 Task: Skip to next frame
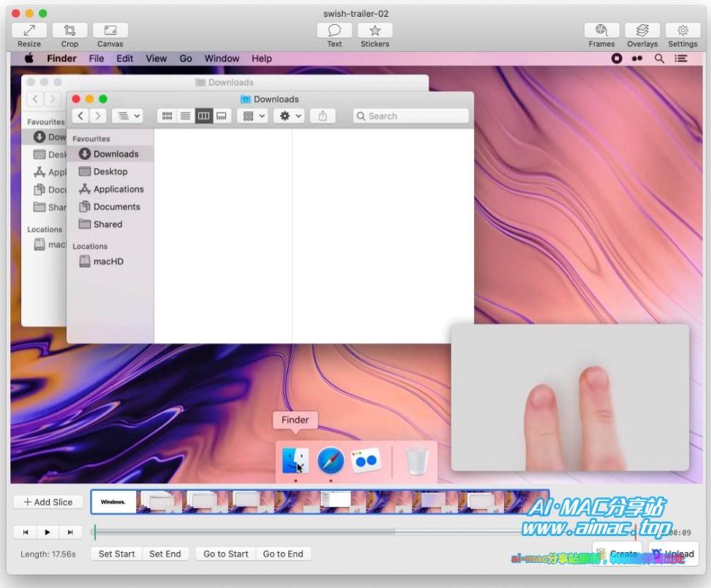[69, 532]
